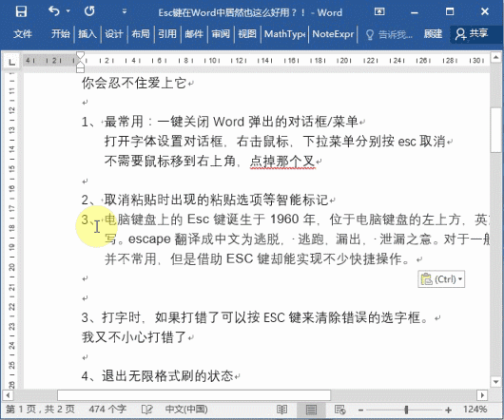This screenshot has height=420, width=504.
Task: Click the tab stop selector at ruler corner
Action: point(11,62)
